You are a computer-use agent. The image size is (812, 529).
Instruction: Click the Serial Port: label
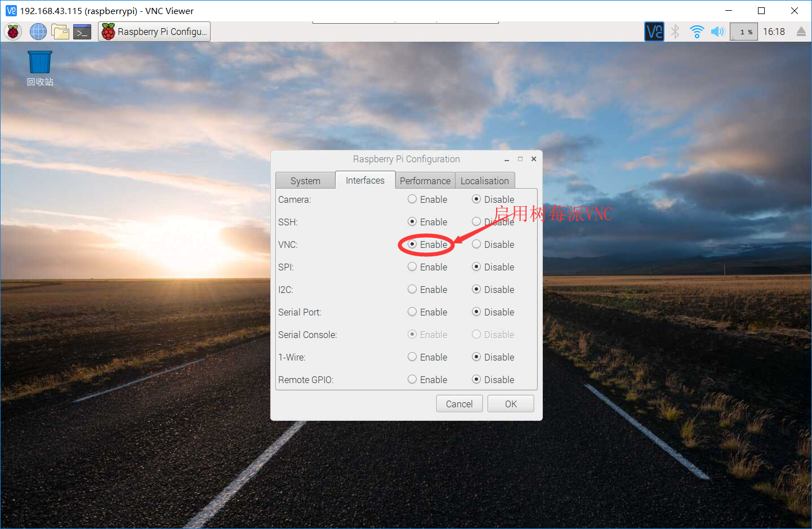tap(300, 312)
